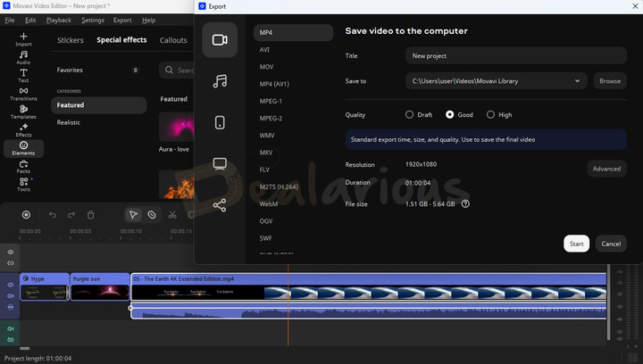The width and height of the screenshot is (643, 364).
Task: Choose the share online export icon
Action: click(x=220, y=205)
